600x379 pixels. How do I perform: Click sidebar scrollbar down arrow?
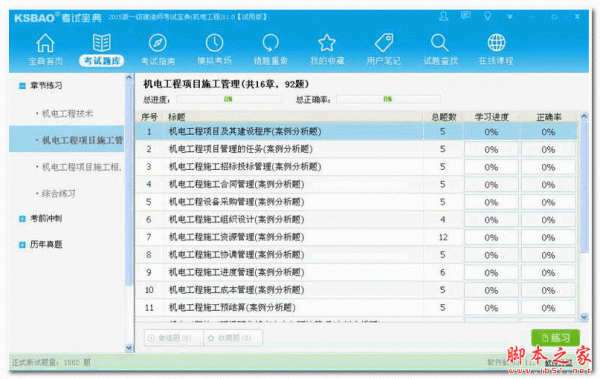click(129, 348)
